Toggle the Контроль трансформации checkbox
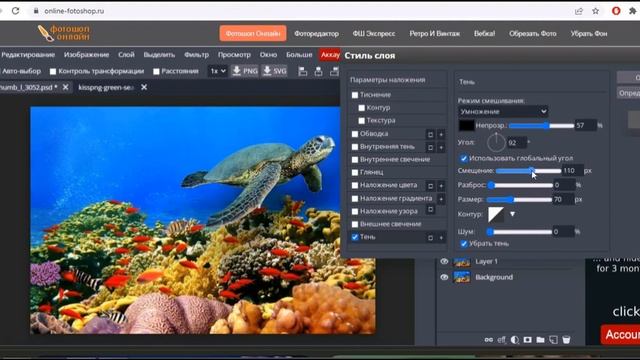This screenshot has height=360, width=640. [53, 71]
